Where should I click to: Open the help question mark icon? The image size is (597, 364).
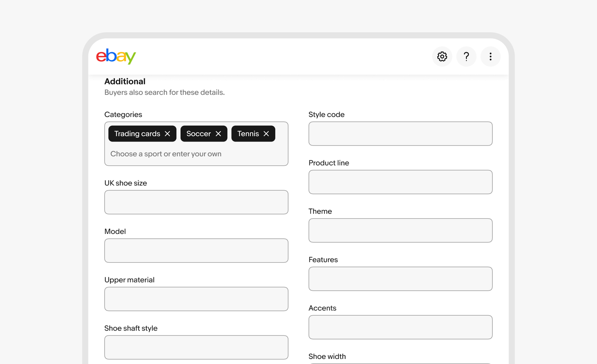[466, 56]
